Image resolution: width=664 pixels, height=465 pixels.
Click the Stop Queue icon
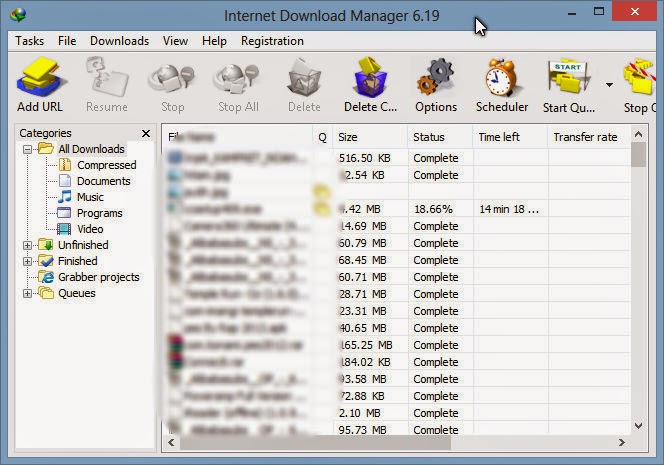coord(639,77)
